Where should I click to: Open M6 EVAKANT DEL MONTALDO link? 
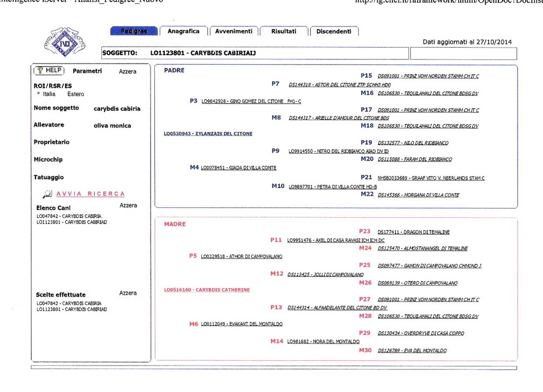pyautogui.click(x=242, y=324)
